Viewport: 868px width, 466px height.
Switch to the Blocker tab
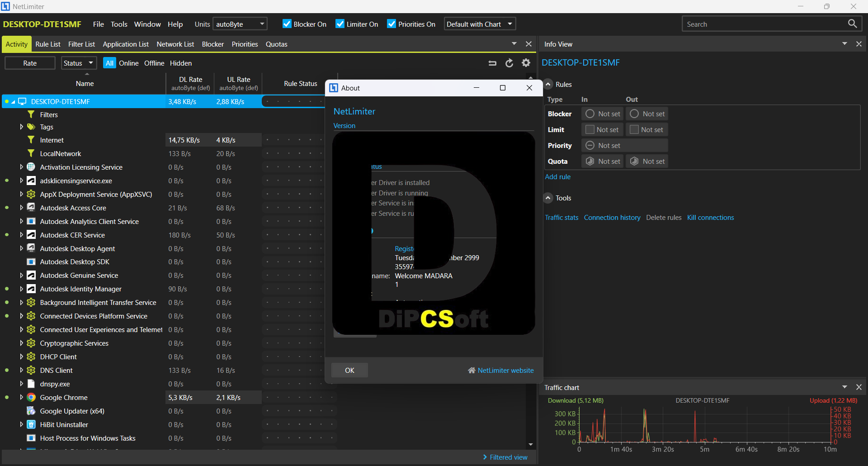[213, 44]
